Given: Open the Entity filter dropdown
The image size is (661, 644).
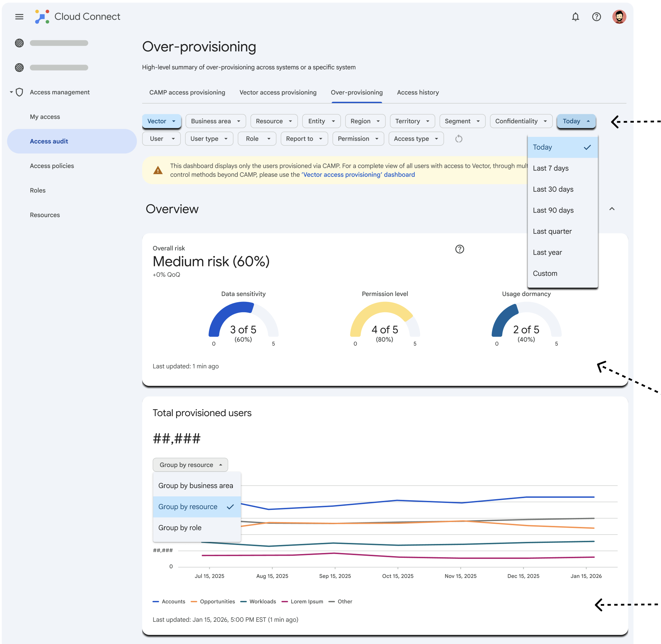Looking at the screenshot, I should tap(321, 121).
